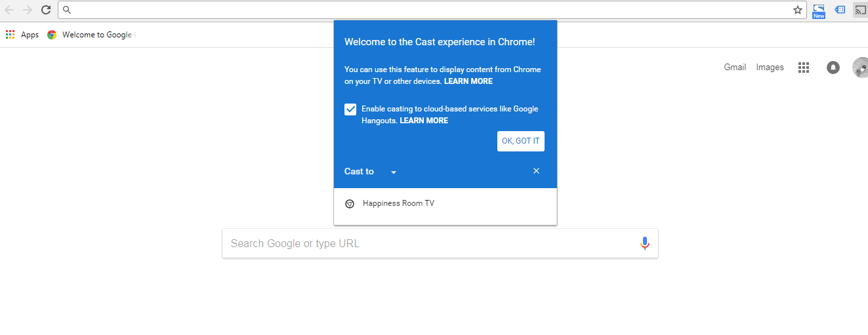Open the Gmail link
Screen dimensions: 868x335
[x=735, y=67]
